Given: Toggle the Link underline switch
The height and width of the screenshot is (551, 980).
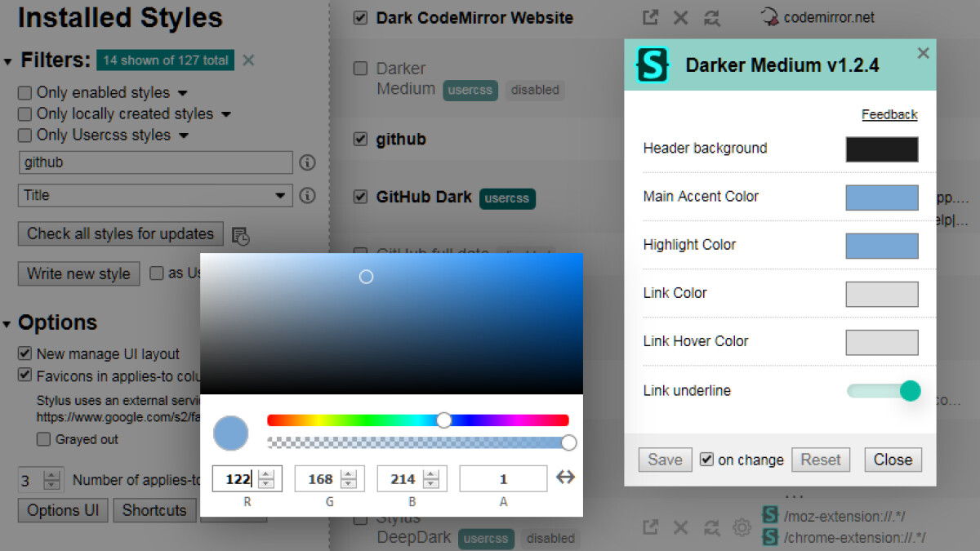Looking at the screenshot, I should click(884, 391).
